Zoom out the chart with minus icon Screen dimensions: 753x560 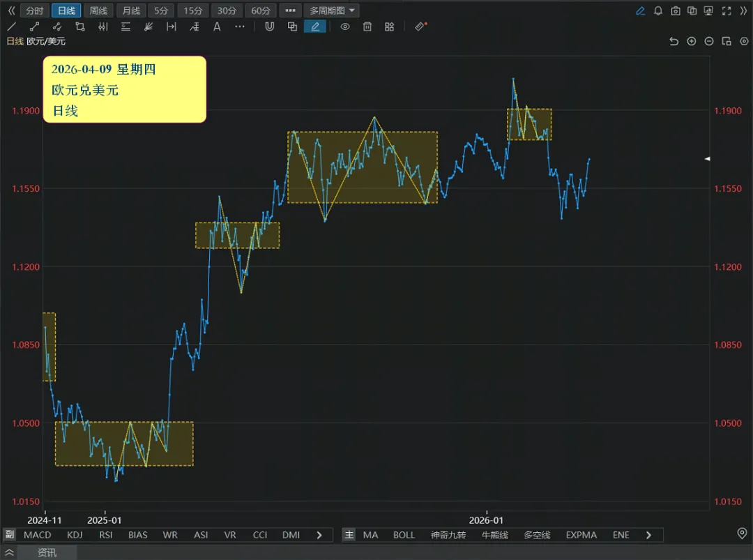(709, 41)
